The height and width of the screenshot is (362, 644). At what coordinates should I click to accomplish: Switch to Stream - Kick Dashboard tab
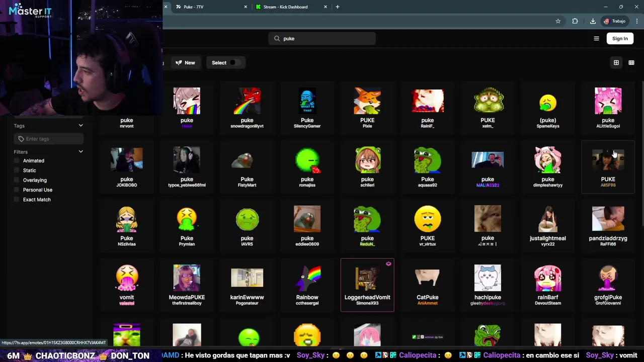291,7
